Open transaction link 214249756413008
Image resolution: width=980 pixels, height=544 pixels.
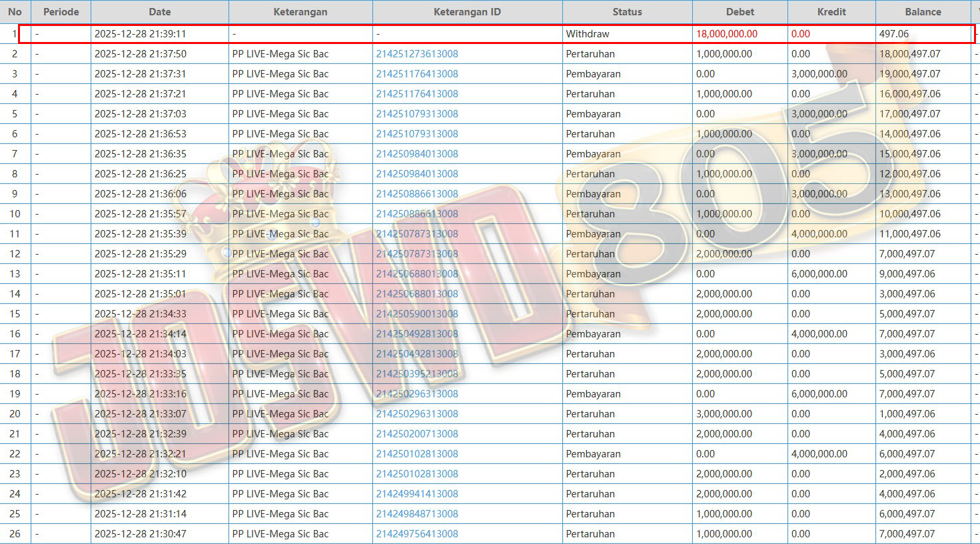tap(417, 534)
